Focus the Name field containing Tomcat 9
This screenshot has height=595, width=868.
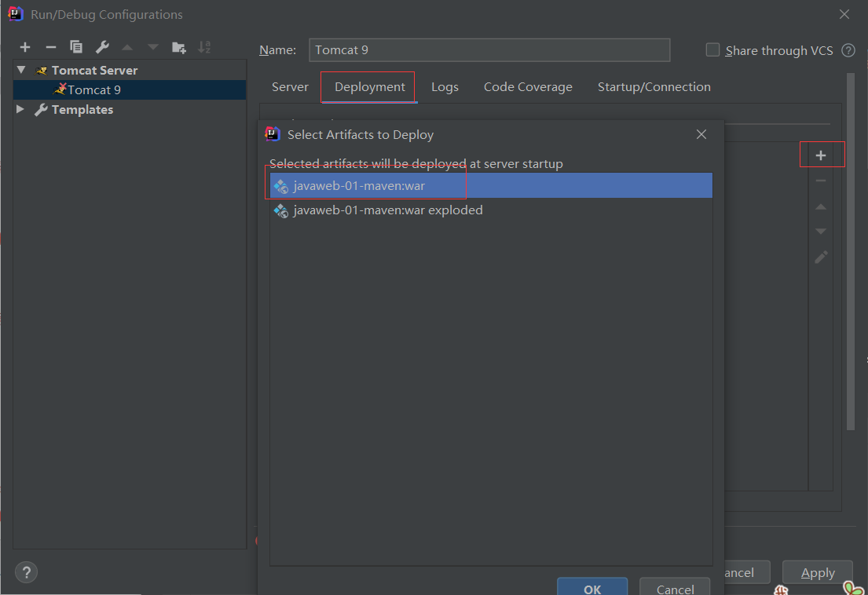[x=489, y=49]
